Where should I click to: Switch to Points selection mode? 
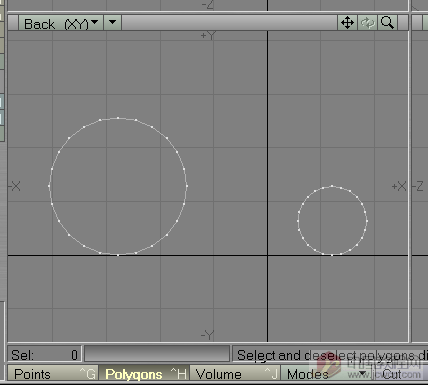(x=53, y=374)
